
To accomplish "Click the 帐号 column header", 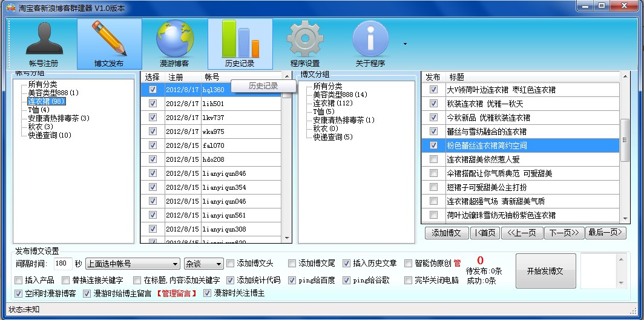I will [x=241, y=77].
